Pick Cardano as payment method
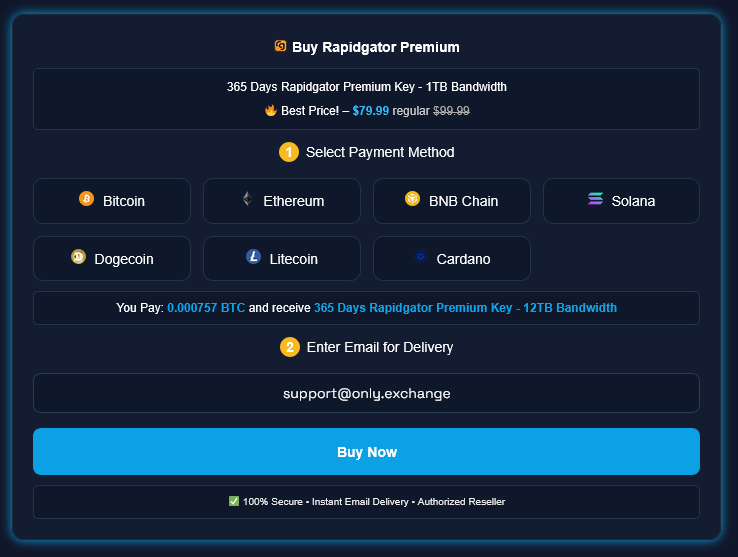The height and width of the screenshot is (557, 738). (x=452, y=258)
